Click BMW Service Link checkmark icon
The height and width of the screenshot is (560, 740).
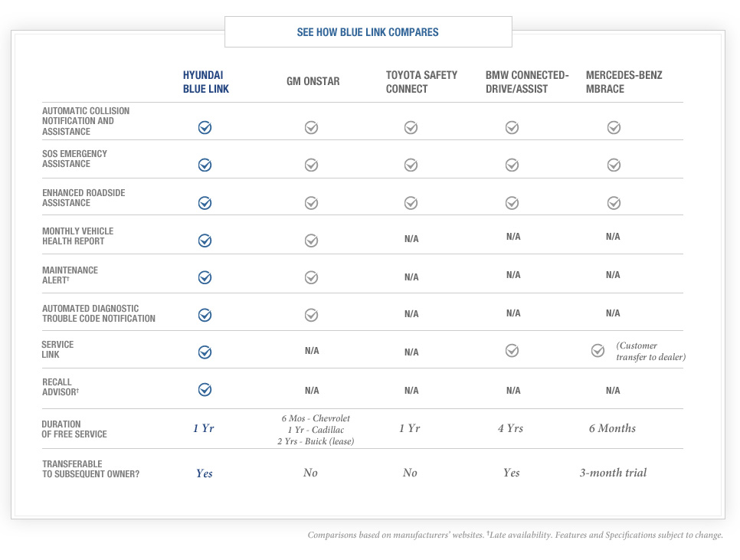(x=512, y=351)
